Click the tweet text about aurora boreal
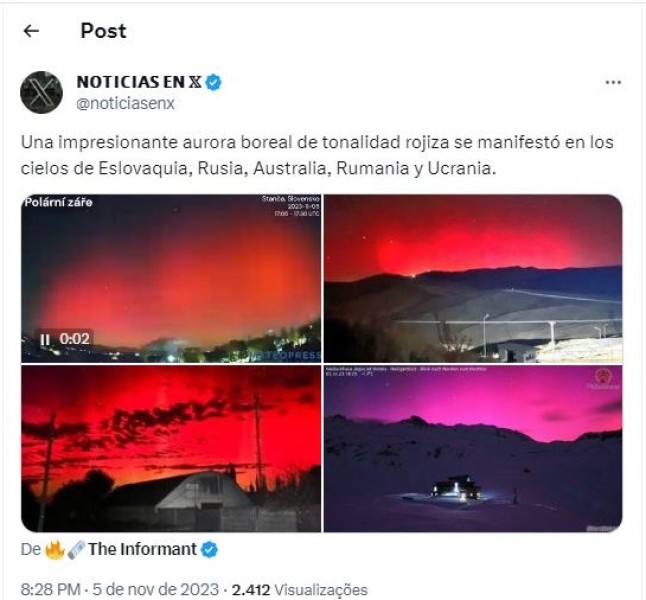The image size is (646, 600). coord(317,155)
